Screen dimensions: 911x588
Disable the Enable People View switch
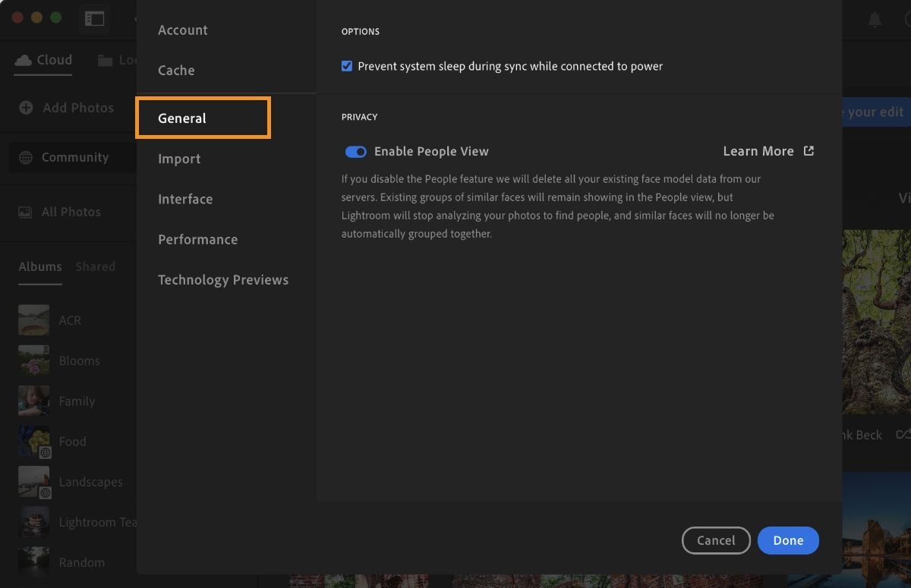coord(355,152)
